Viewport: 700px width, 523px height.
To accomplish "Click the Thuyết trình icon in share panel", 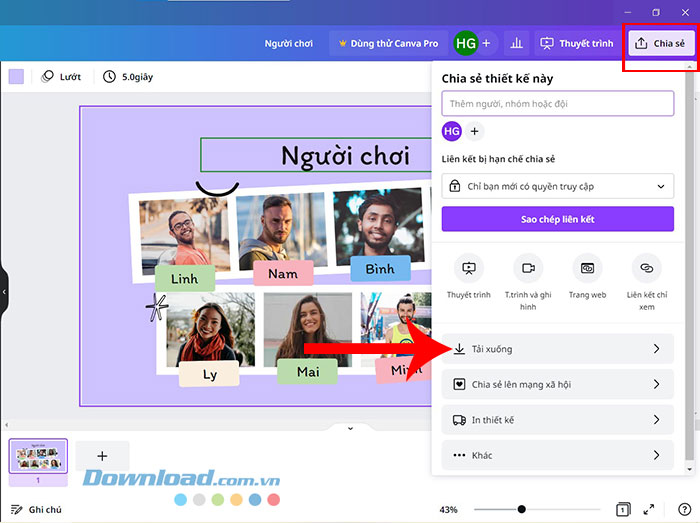I will (468, 269).
